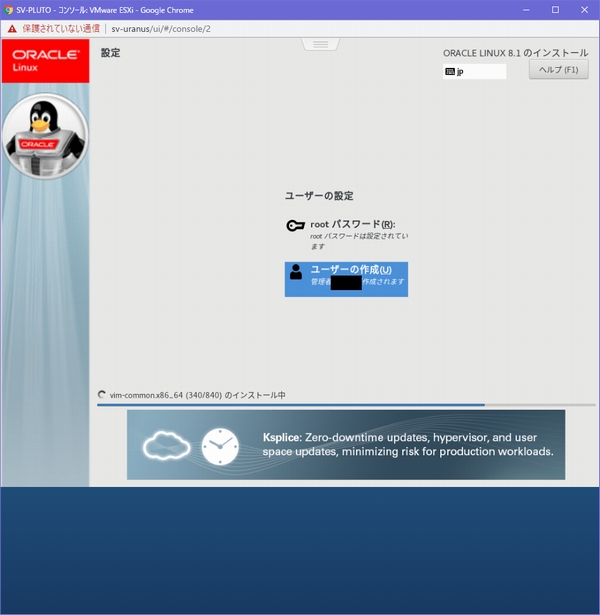The image size is (600, 615).
Task: Click the clock icon in Ksplice banner
Action: click(x=220, y=447)
